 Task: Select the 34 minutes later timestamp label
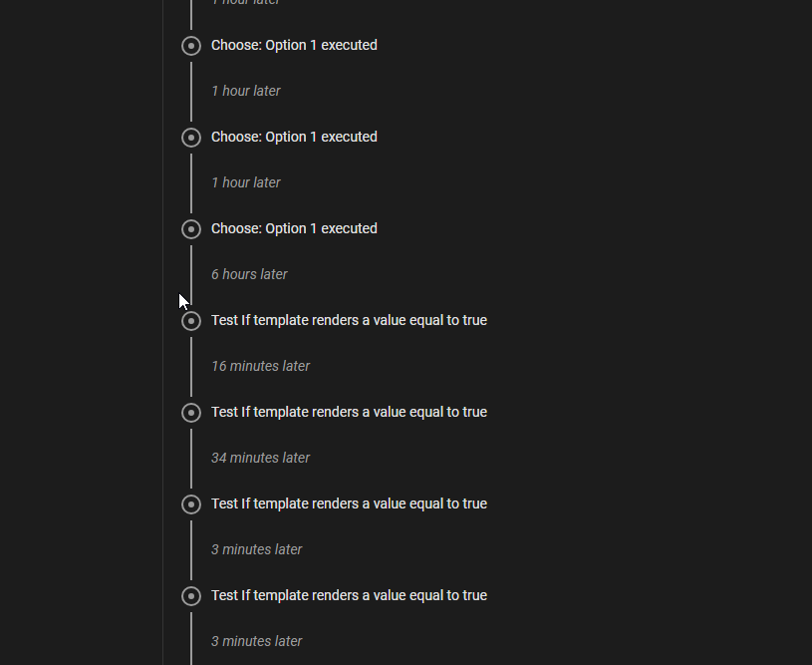pyautogui.click(x=260, y=458)
